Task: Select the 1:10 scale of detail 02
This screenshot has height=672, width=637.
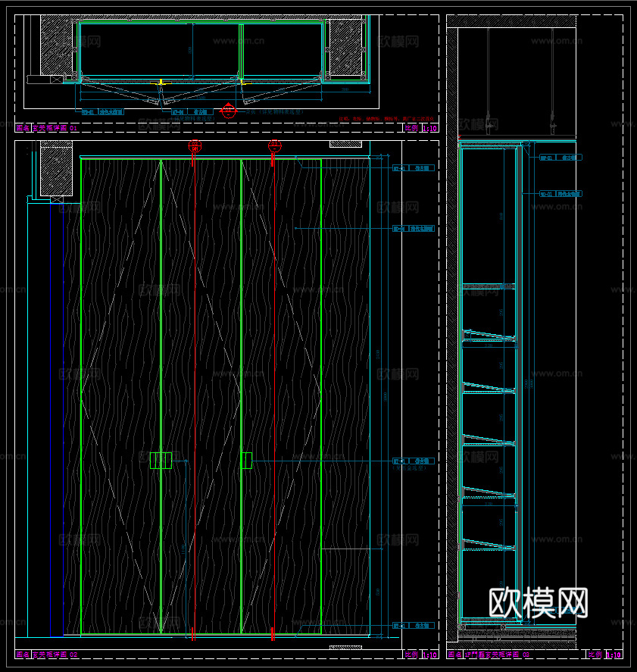Action: (429, 655)
